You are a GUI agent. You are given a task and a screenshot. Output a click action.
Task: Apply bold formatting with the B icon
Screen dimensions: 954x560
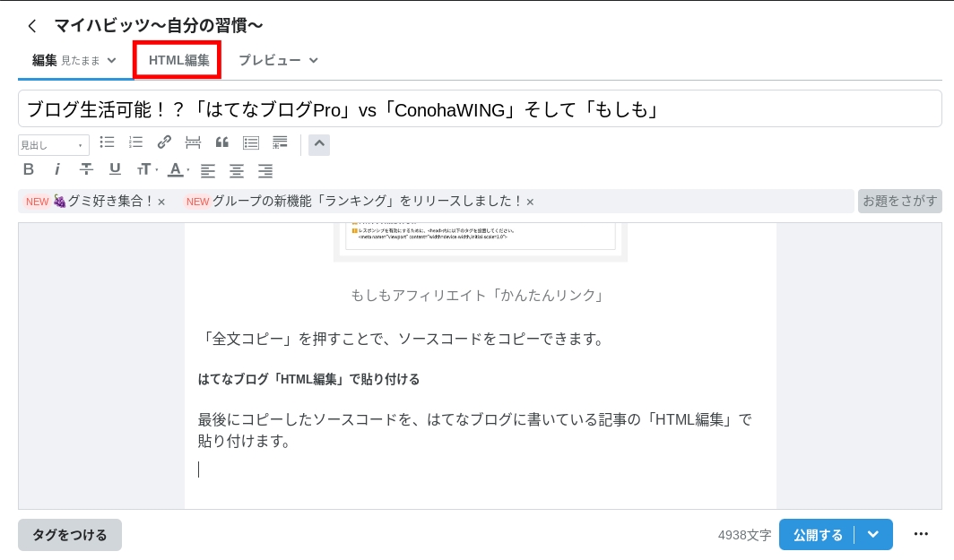[28, 169]
